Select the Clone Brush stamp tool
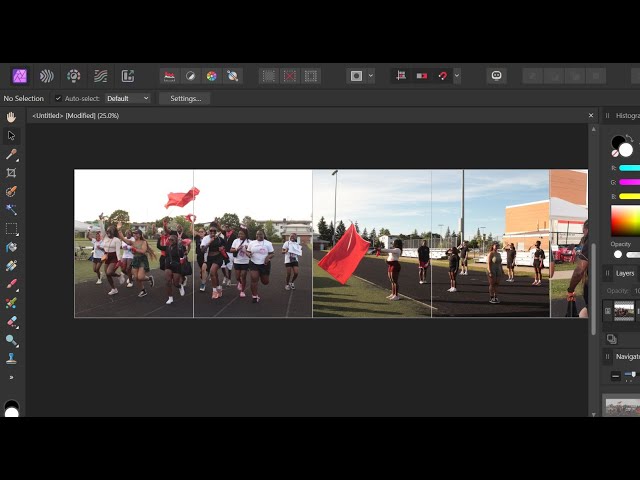The height and width of the screenshot is (480, 640). [x=11, y=359]
